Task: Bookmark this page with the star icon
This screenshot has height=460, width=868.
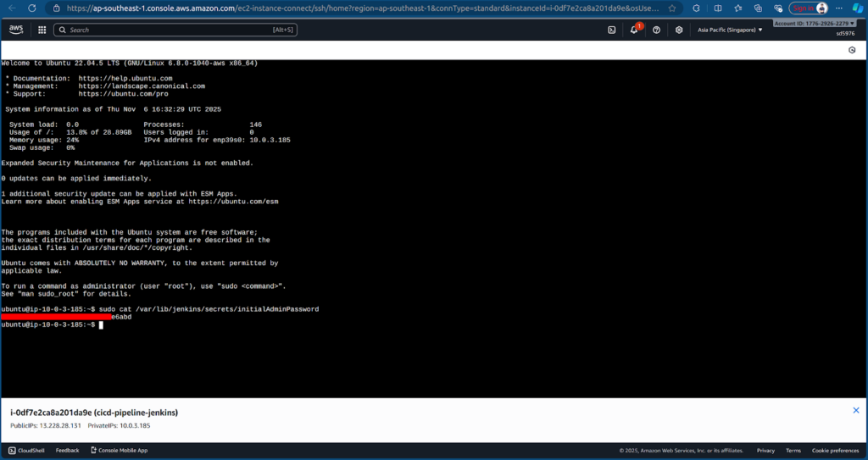Action: tap(672, 8)
